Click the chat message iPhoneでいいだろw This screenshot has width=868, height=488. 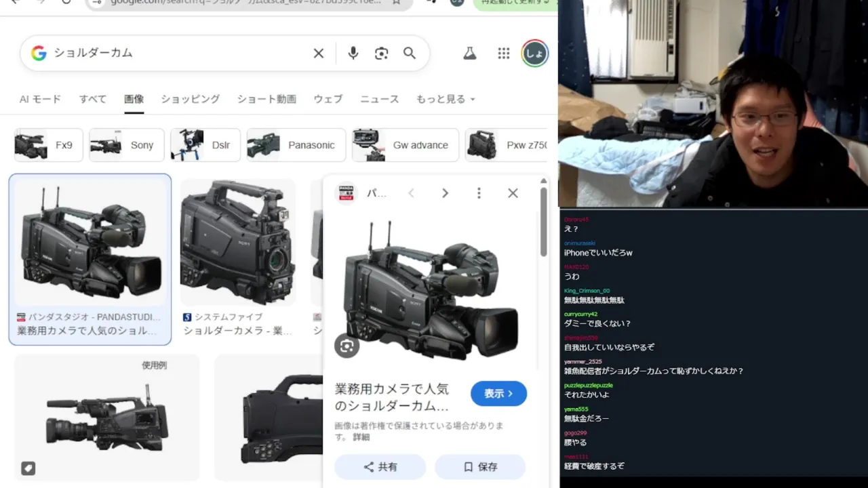(598, 253)
